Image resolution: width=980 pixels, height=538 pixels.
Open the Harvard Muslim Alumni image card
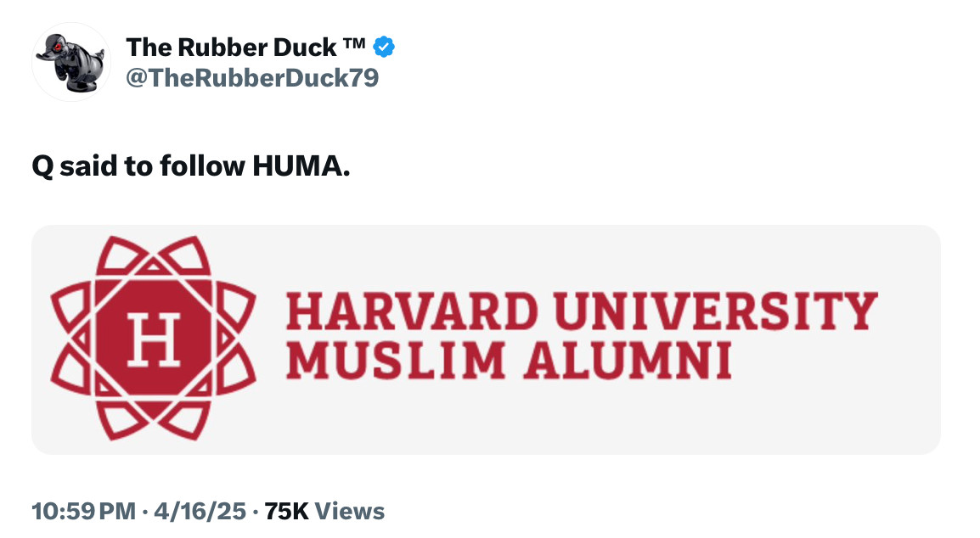pyautogui.click(x=486, y=339)
